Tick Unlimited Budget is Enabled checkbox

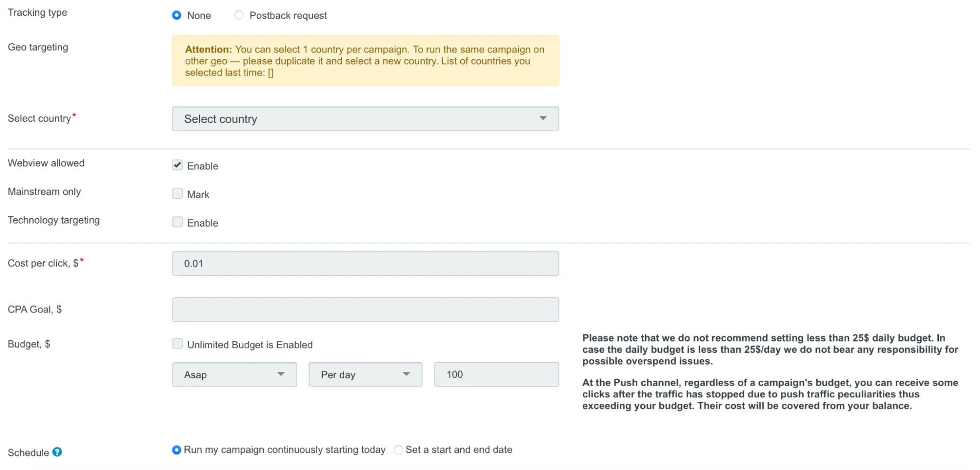(x=177, y=344)
